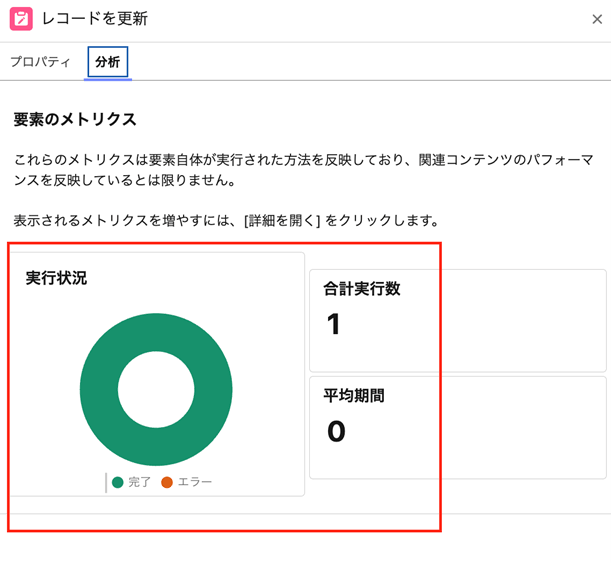Click the white center of donut chart
611x563 pixels.
click(156, 390)
